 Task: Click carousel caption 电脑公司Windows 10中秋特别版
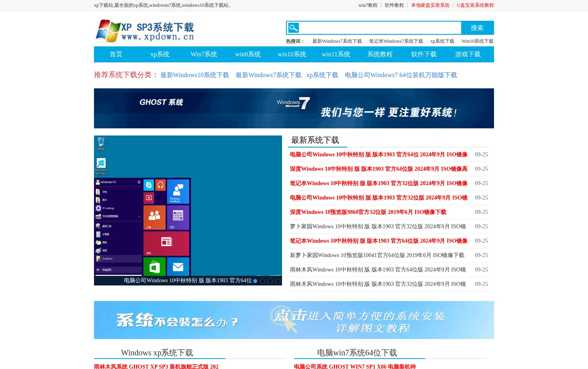click(x=188, y=281)
